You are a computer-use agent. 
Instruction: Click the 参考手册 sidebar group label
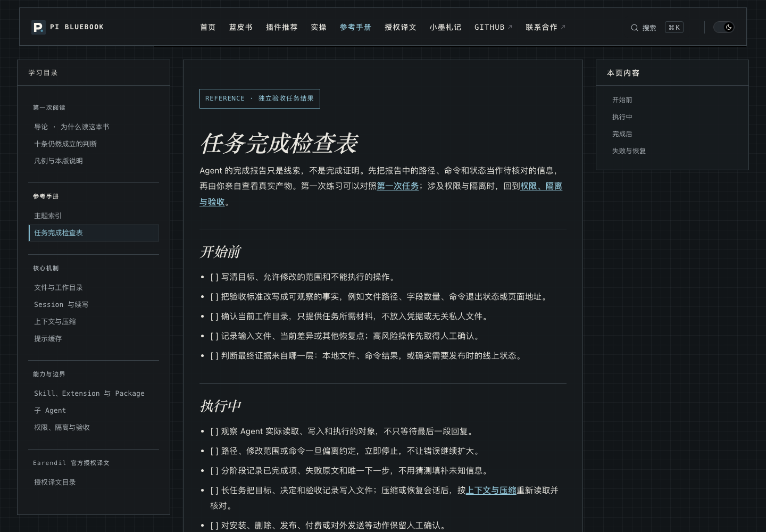46,196
